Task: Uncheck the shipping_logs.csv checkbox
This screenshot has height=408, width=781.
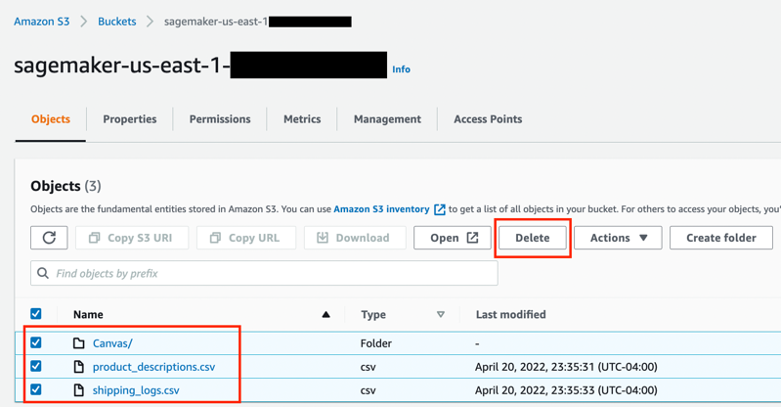Action: (37, 390)
